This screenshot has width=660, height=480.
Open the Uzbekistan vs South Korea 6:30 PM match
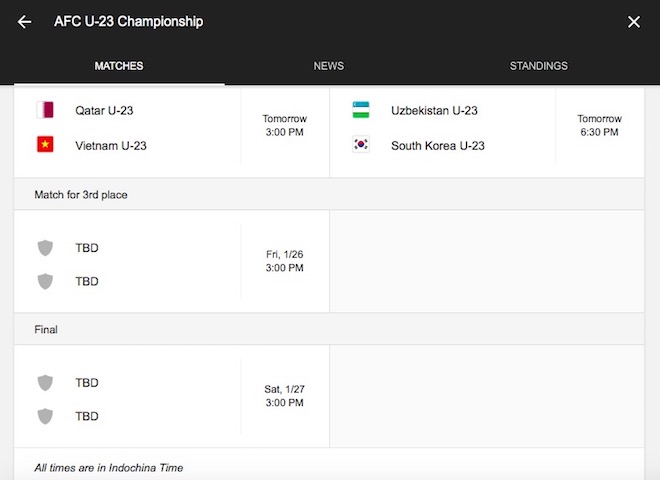pos(598,125)
